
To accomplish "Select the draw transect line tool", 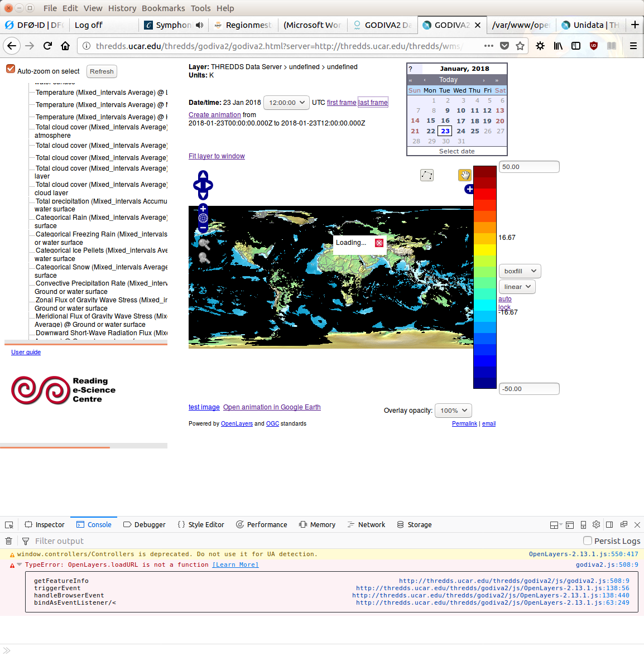I will pyautogui.click(x=427, y=175).
